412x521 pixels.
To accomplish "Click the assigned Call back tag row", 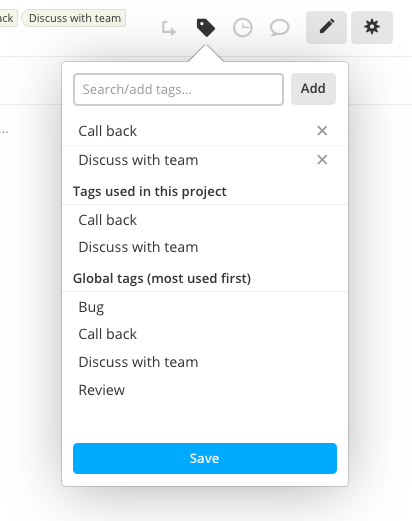I will click(x=205, y=131).
